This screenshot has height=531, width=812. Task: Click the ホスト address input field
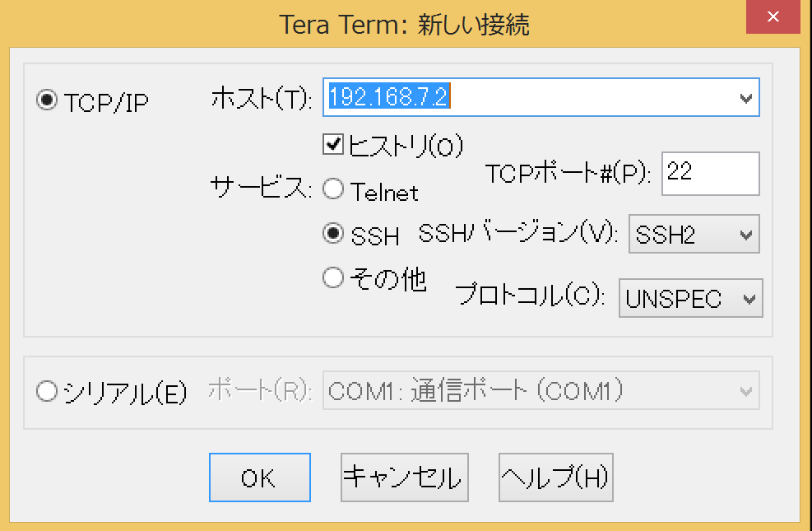point(527,97)
